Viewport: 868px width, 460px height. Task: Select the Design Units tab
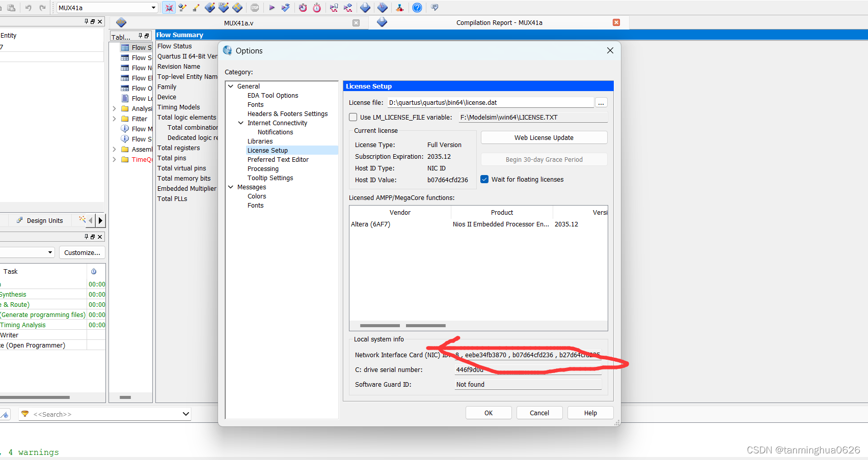click(x=40, y=220)
